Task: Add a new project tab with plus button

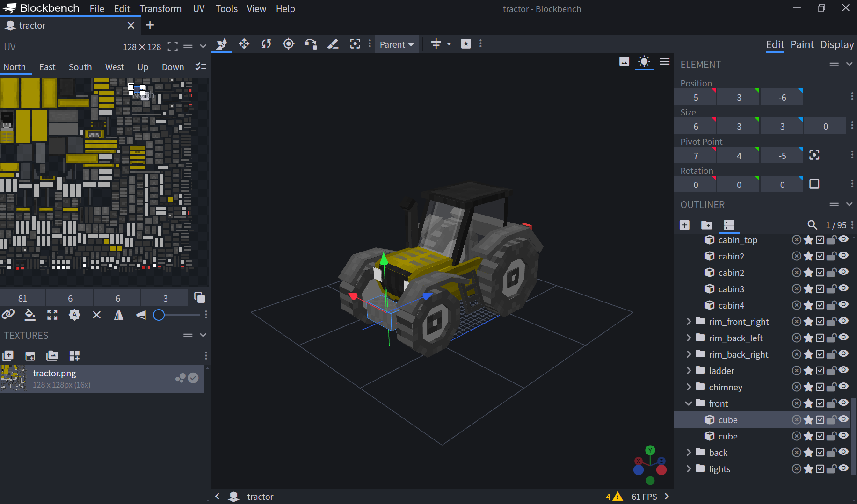Action: [150, 25]
